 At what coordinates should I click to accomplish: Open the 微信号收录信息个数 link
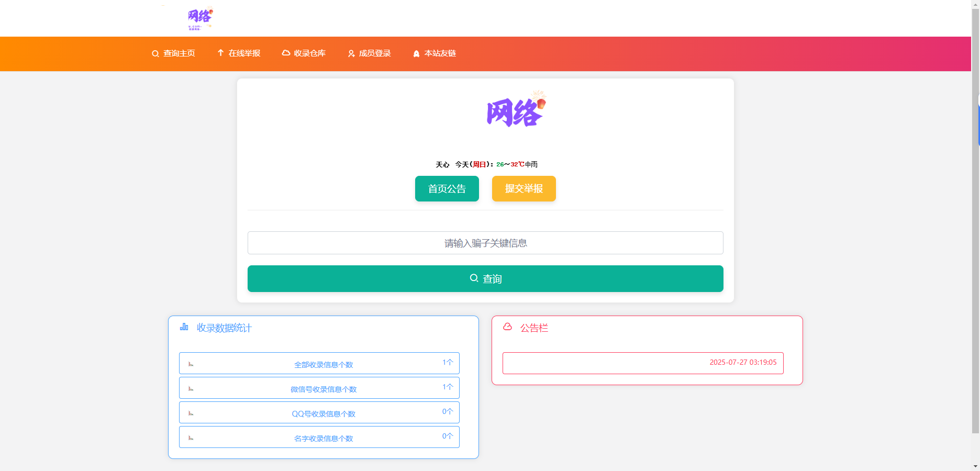click(x=324, y=389)
